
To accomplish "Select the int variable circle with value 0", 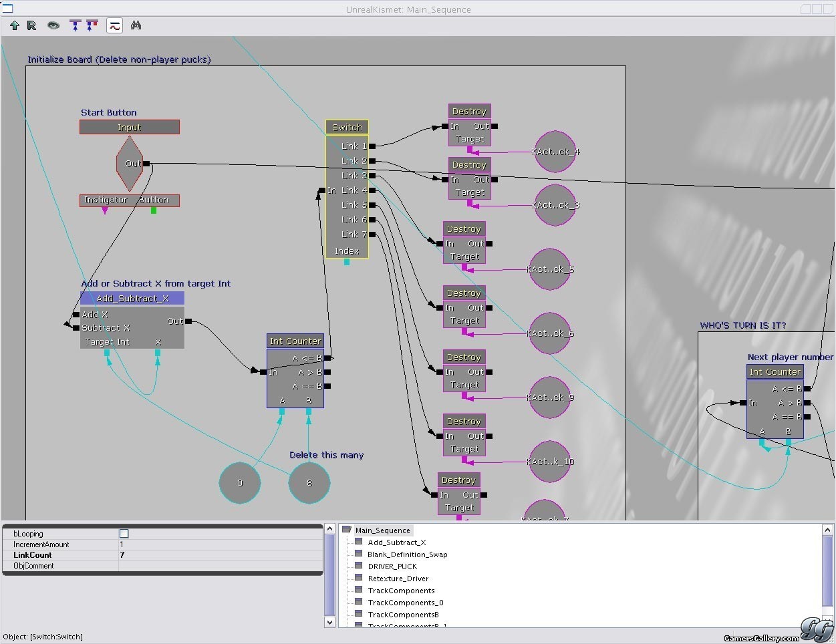I will click(240, 482).
